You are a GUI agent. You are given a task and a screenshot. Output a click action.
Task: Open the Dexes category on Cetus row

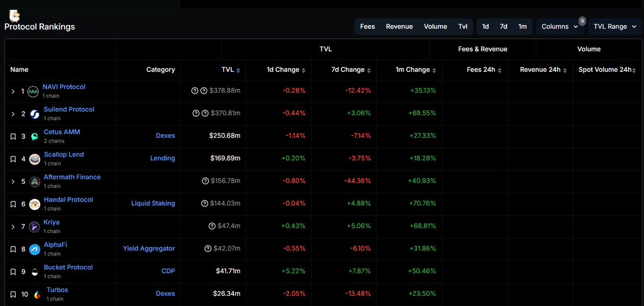coord(165,136)
